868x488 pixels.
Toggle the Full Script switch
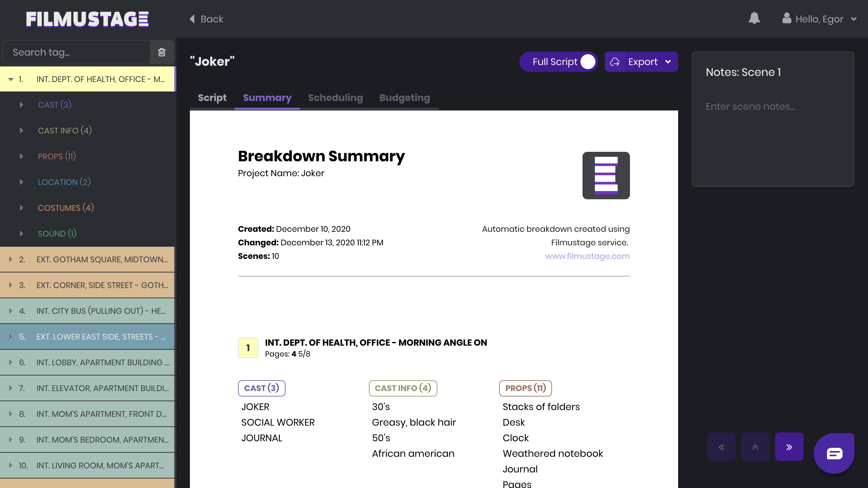tap(588, 62)
